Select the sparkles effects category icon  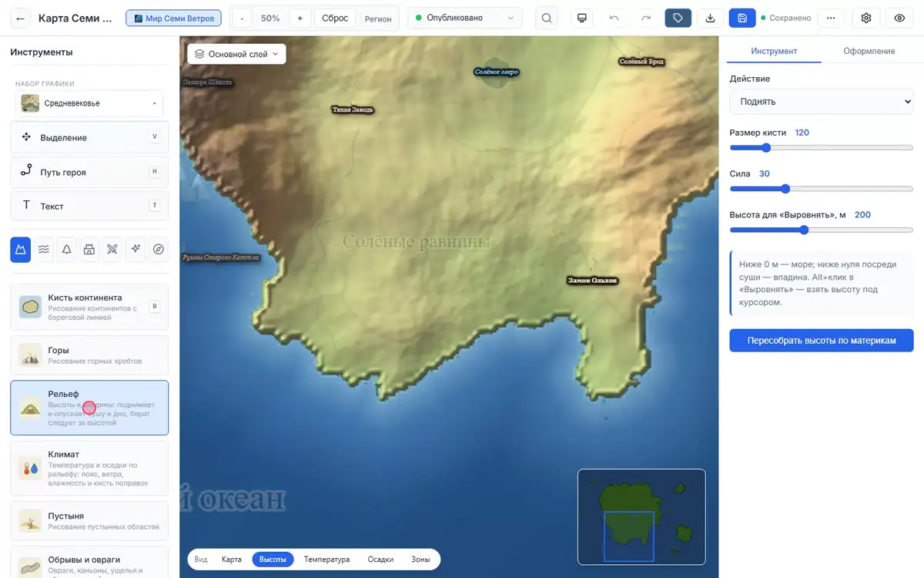tap(136, 249)
